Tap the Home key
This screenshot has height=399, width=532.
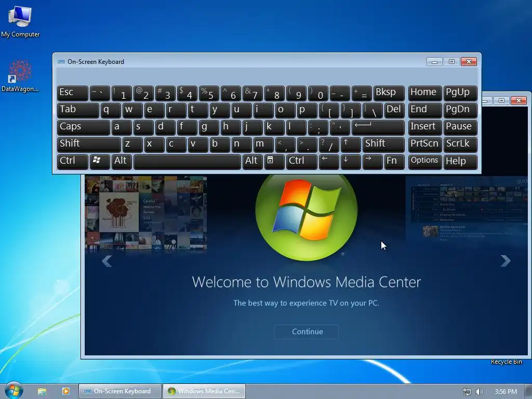(x=425, y=94)
